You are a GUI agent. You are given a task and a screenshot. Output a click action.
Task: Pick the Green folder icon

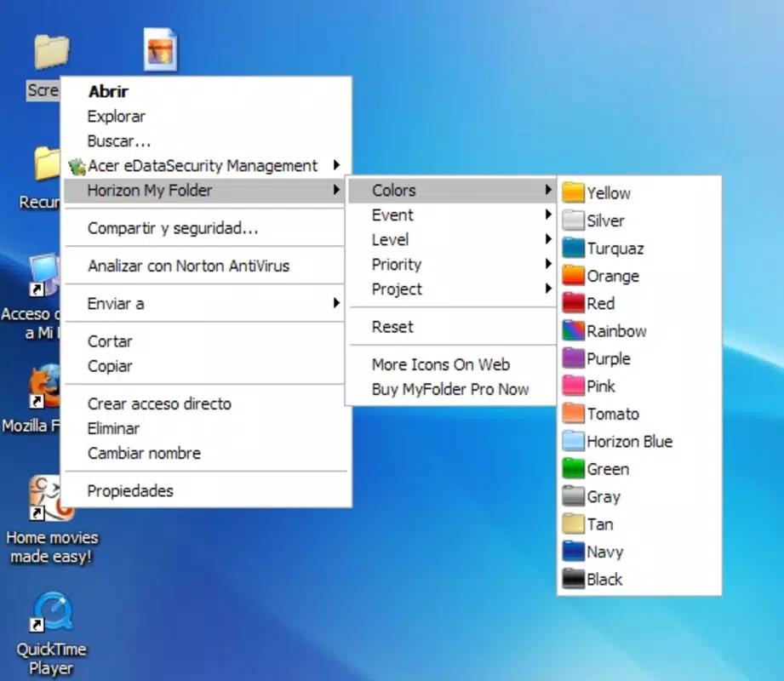pyautogui.click(x=573, y=468)
